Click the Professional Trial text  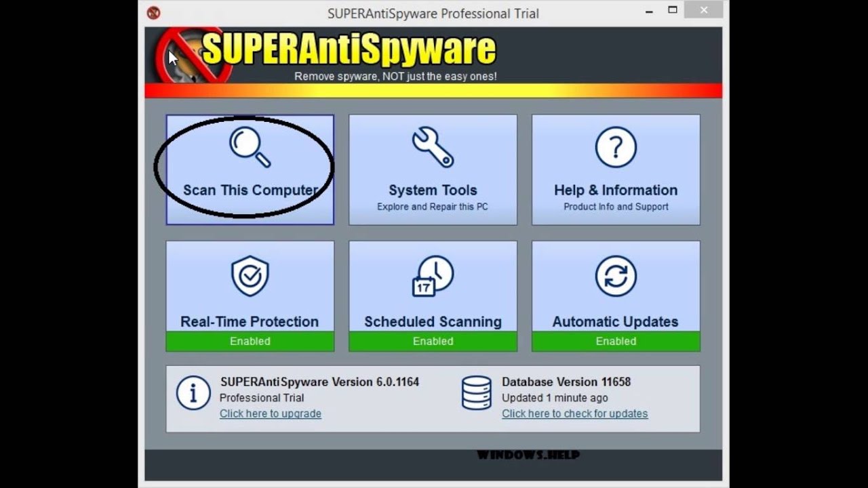tap(262, 398)
